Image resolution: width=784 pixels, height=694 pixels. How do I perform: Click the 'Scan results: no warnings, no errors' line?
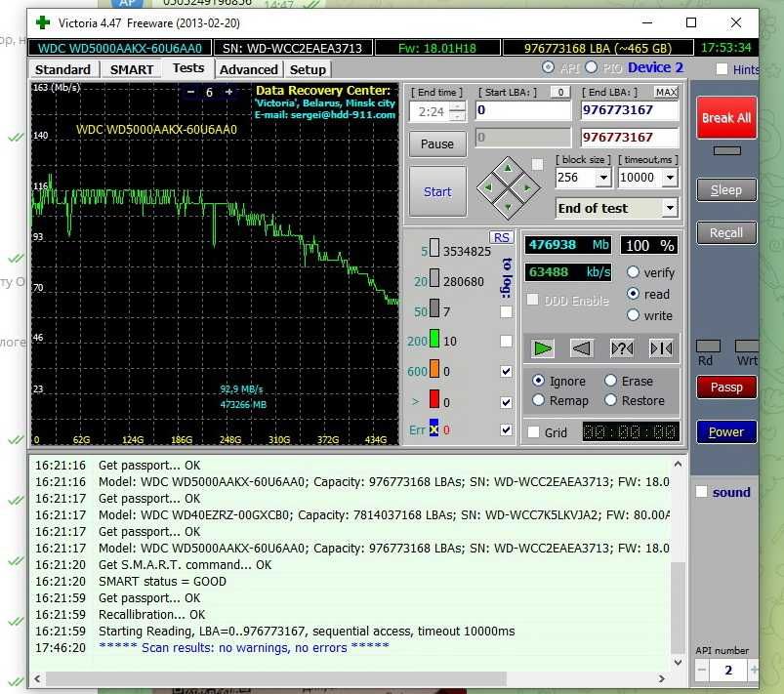[x=244, y=647]
